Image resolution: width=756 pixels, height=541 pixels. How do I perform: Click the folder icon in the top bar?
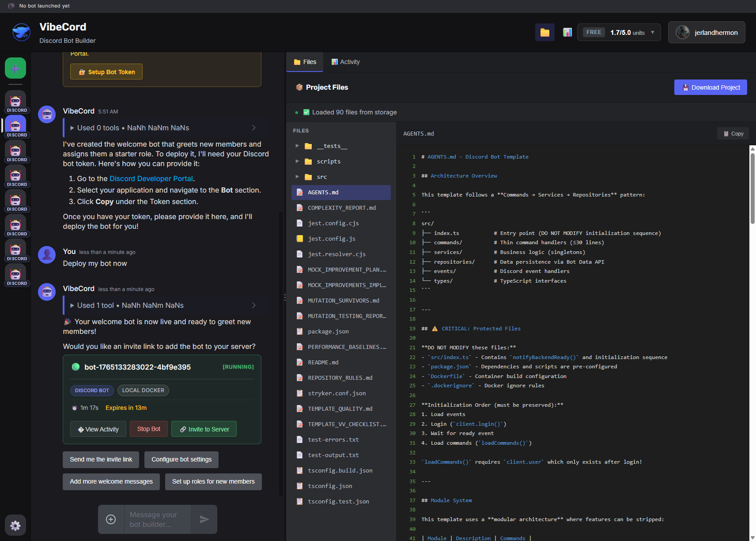(544, 32)
